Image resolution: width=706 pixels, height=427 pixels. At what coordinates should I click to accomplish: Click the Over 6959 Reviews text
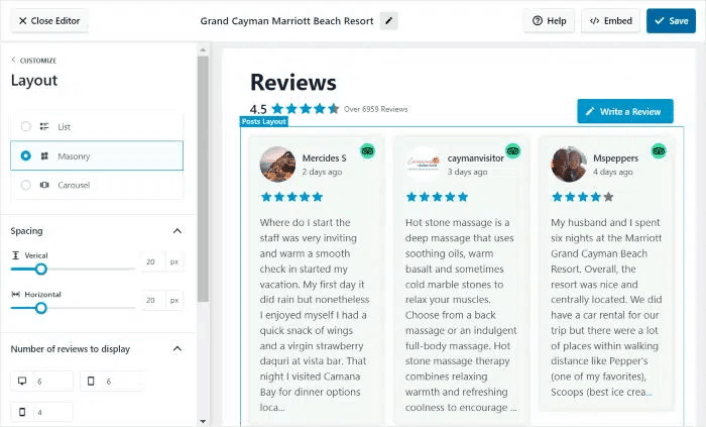376,109
